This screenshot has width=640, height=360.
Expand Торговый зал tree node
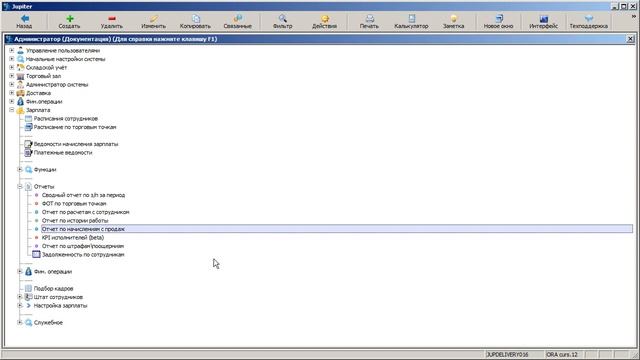pos(12,76)
